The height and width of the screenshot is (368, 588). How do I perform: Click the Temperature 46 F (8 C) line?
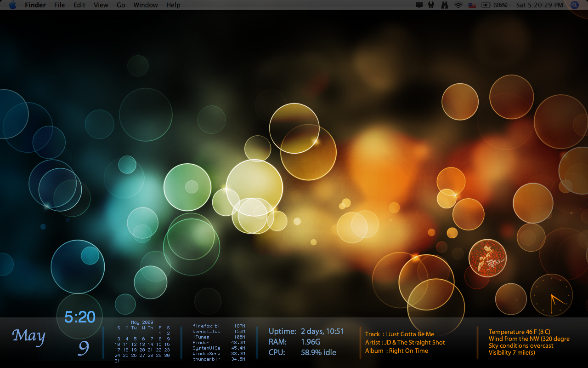pos(520,332)
